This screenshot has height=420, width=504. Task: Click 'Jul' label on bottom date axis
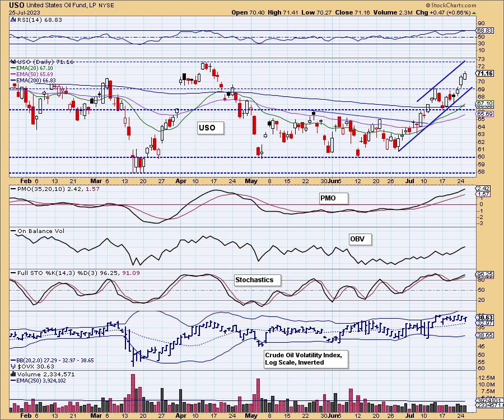[x=410, y=416]
